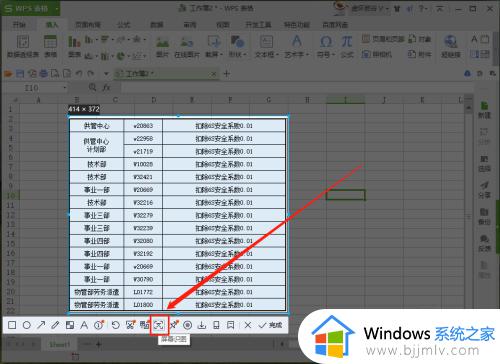500x364 pixels.
Task: Open the WordArt (艺术字) dropdown
Action: [297, 47]
